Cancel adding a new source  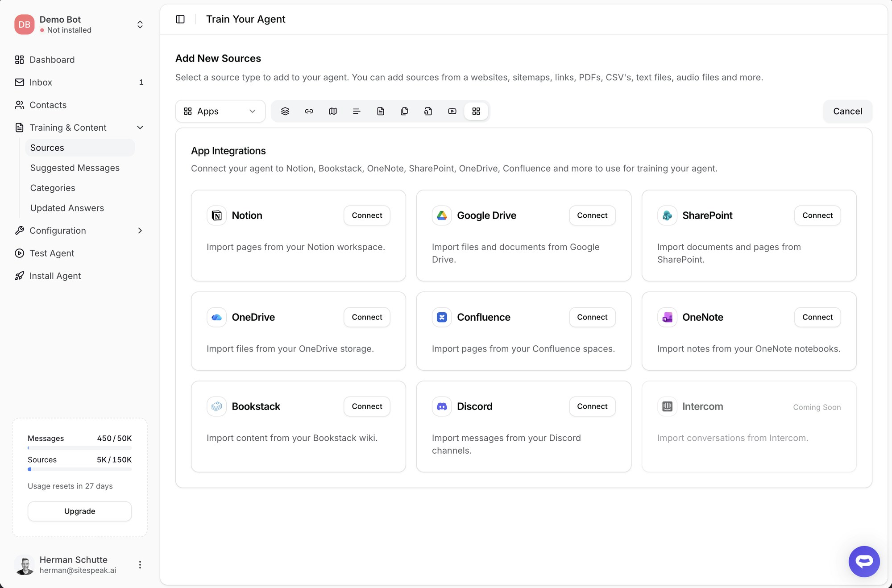click(x=847, y=111)
